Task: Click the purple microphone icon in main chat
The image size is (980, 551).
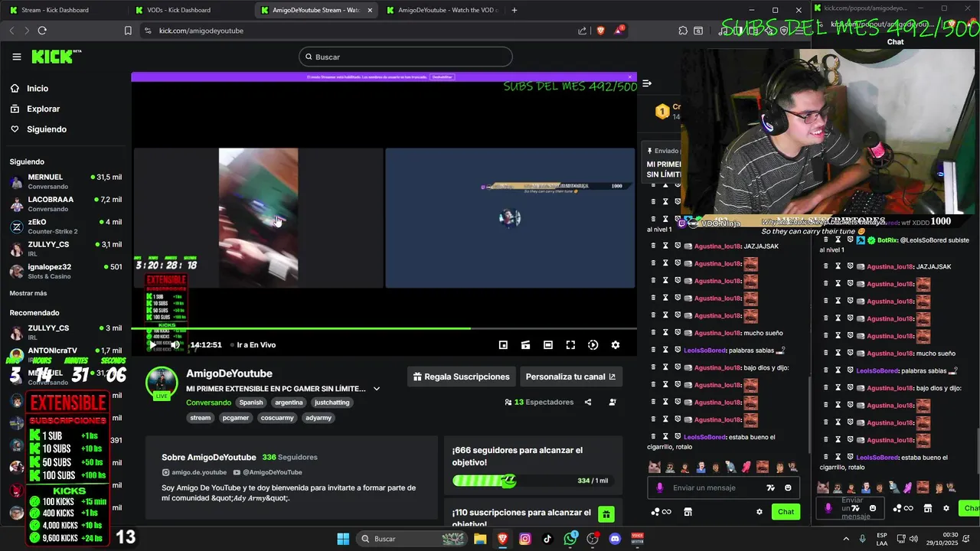Action: click(x=660, y=487)
